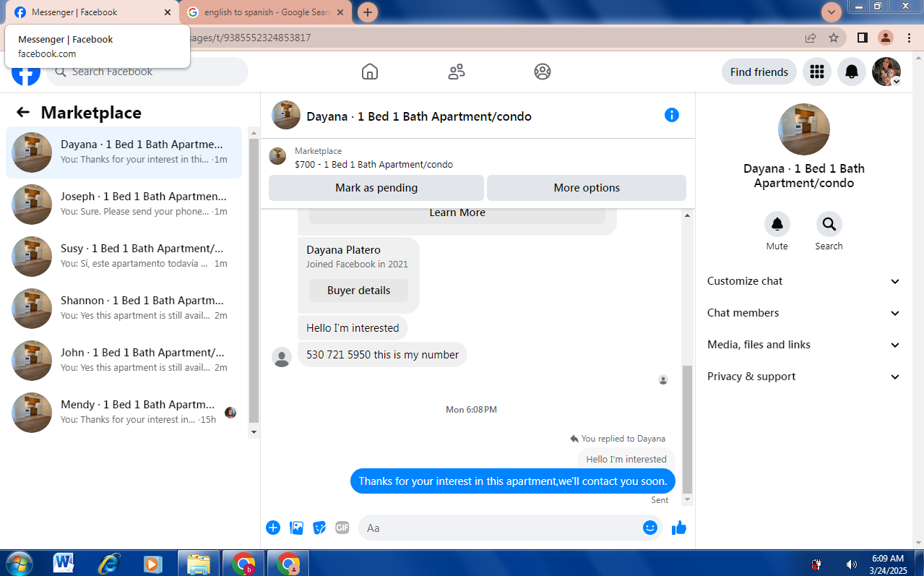The image size is (924, 576).
Task: Focus the Aa message input field
Action: [500, 528]
